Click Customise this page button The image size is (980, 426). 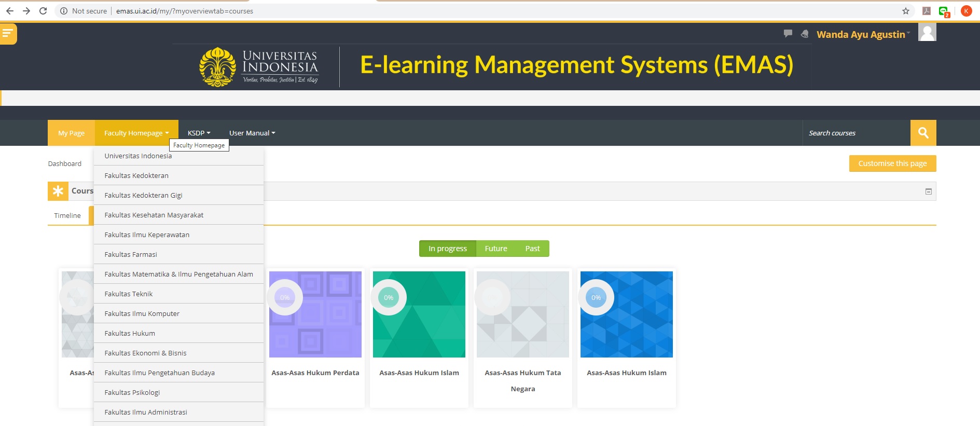point(892,163)
